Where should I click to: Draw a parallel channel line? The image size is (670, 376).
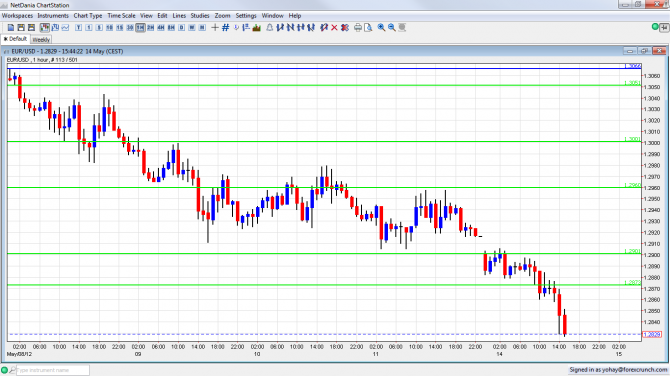[311, 27]
